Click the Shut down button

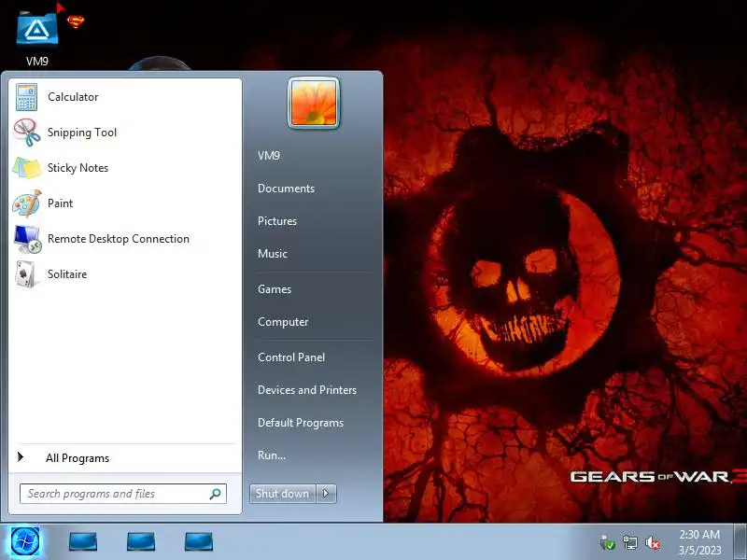tap(282, 494)
